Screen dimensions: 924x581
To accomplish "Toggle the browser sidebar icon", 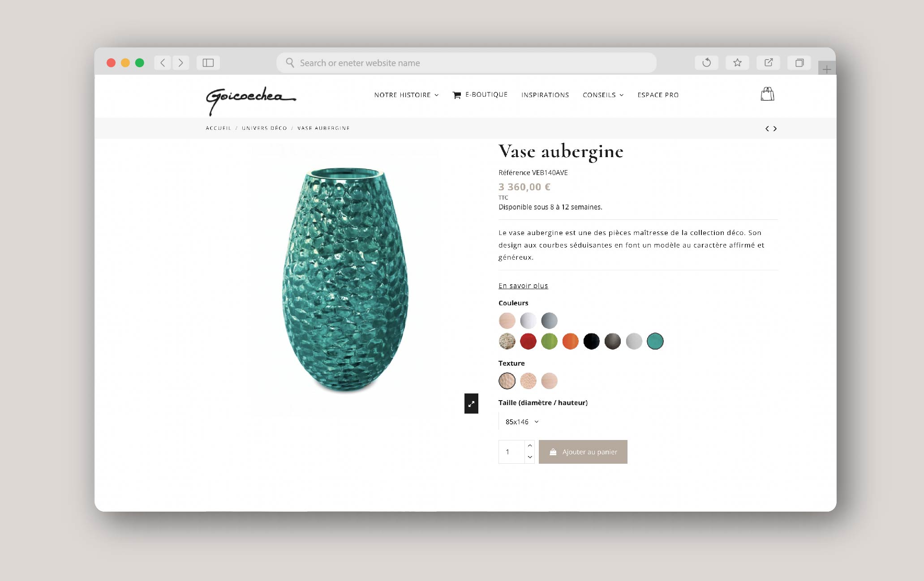I will [x=208, y=63].
